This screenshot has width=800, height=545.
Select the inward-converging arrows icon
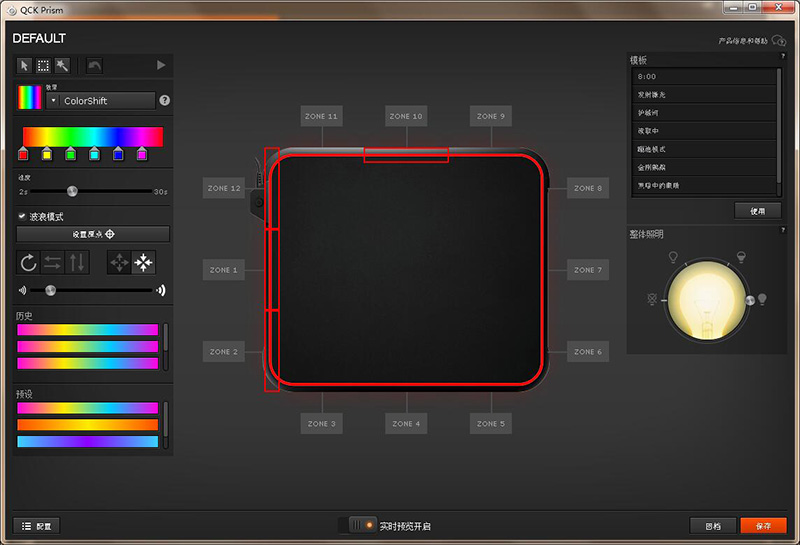(x=143, y=263)
